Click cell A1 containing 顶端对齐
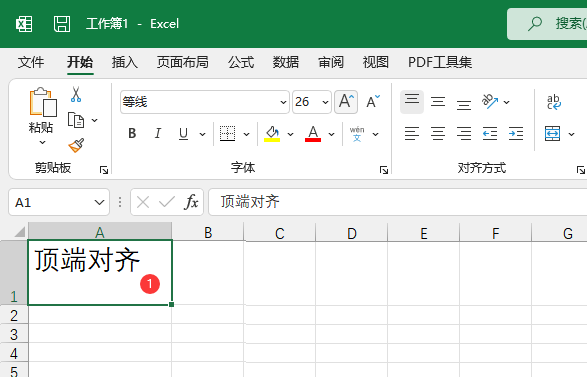This screenshot has height=377, width=587. (100, 273)
